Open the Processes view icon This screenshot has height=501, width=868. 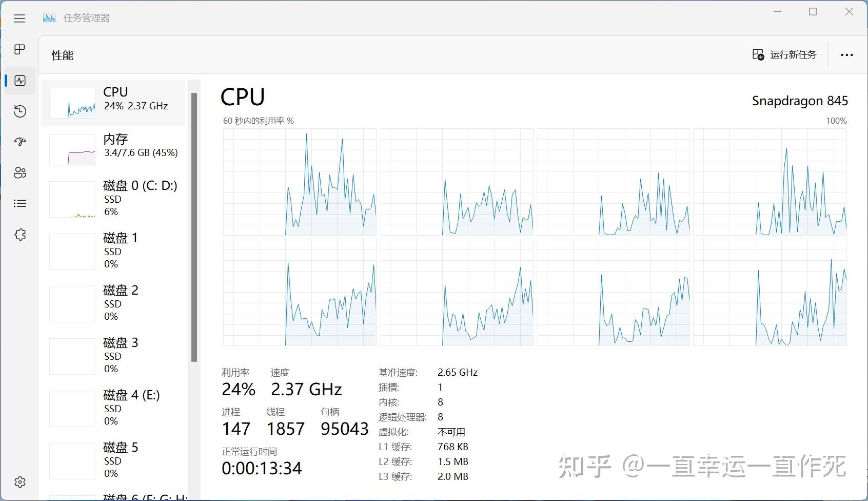pos(19,49)
